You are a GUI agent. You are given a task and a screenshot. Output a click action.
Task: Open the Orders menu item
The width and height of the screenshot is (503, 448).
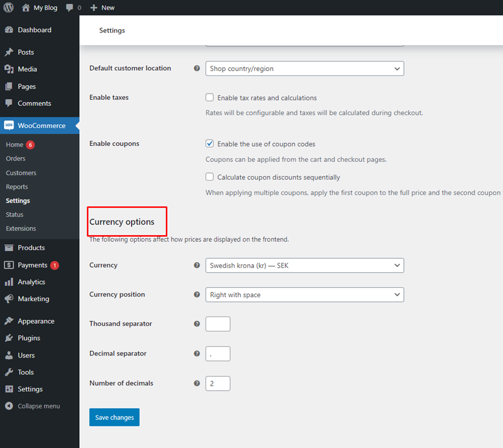(x=16, y=158)
